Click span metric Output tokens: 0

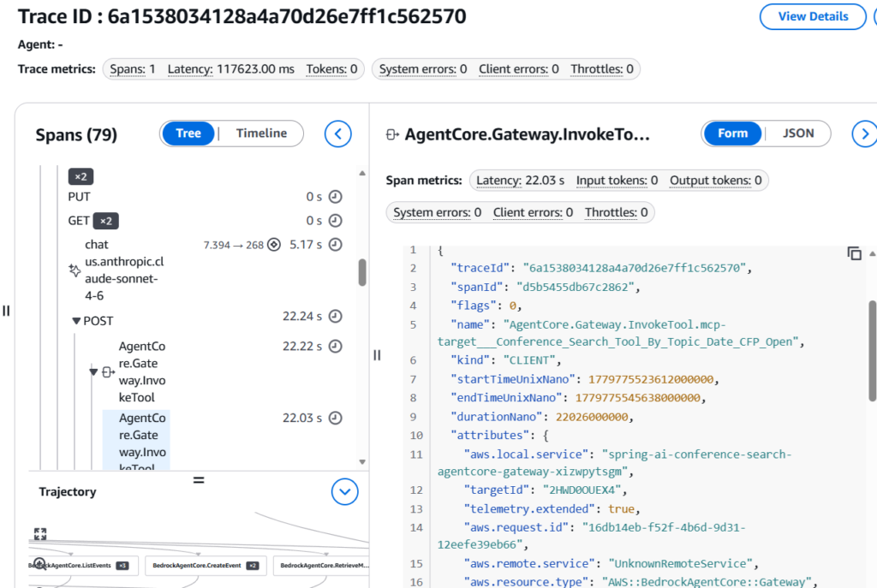point(715,181)
